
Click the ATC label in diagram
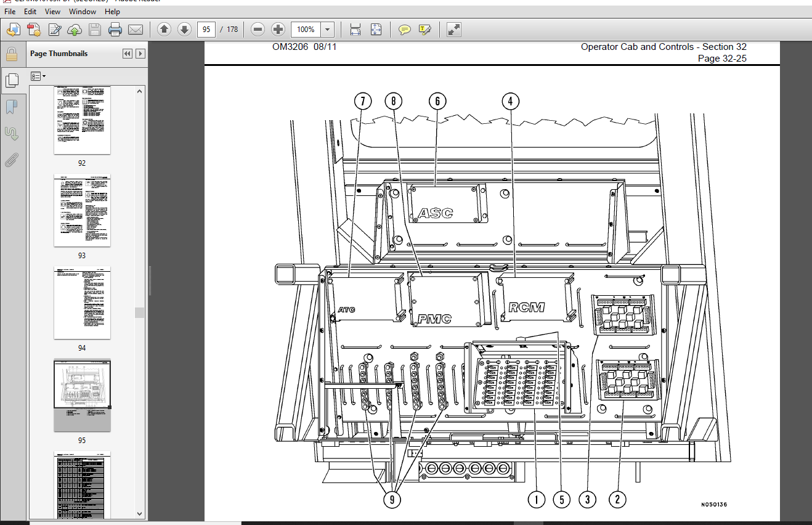click(346, 309)
